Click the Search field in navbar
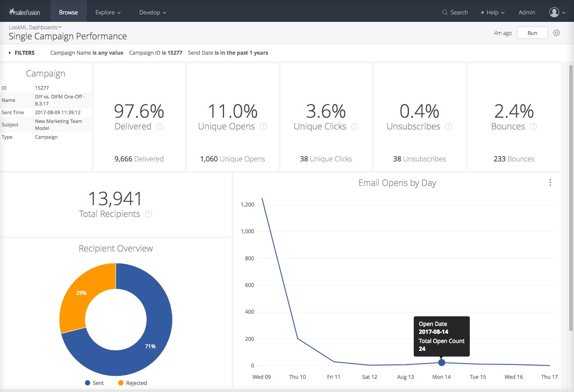Image resolution: width=574 pixels, height=392 pixels. [455, 12]
